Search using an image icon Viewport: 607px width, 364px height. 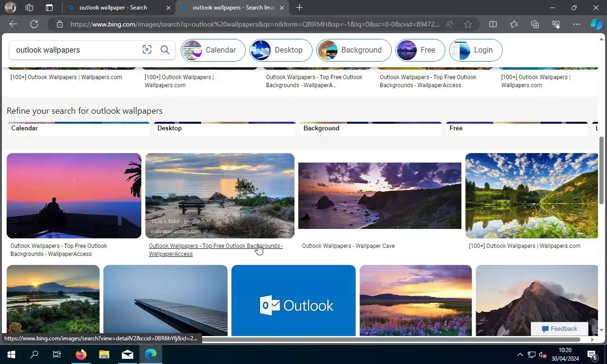(x=147, y=50)
